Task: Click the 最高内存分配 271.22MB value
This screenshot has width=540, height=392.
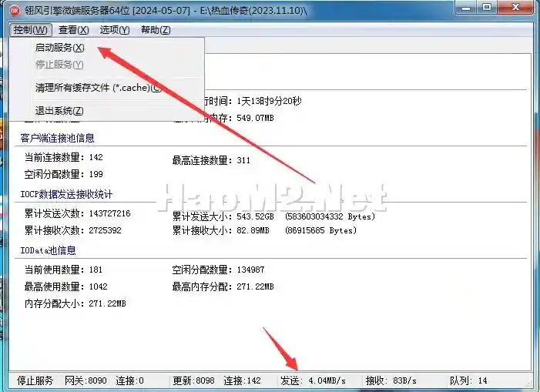Action: coord(255,286)
